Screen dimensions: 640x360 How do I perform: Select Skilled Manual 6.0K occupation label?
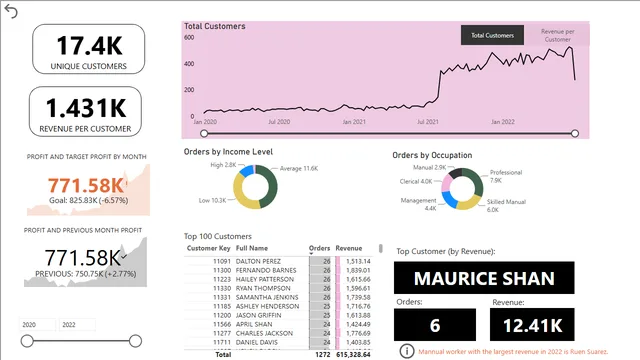[x=506, y=206]
